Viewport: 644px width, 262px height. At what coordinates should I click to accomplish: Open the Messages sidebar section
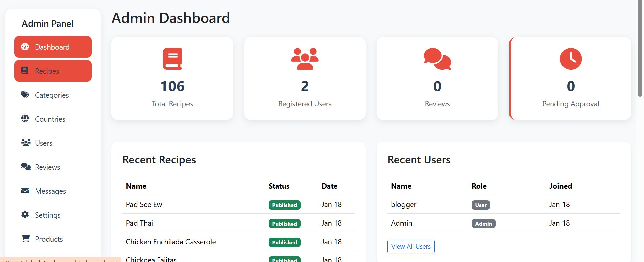pyautogui.click(x=50, y=191)
